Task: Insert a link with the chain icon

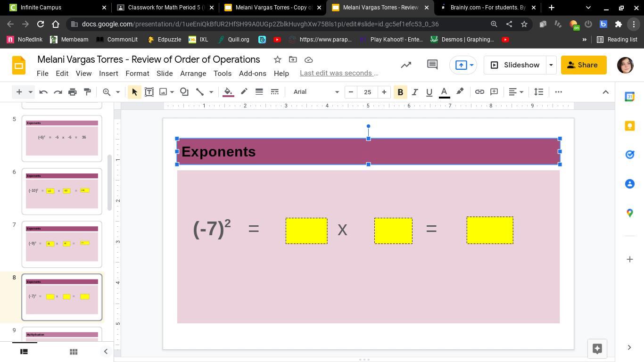Action: [479, 92]
